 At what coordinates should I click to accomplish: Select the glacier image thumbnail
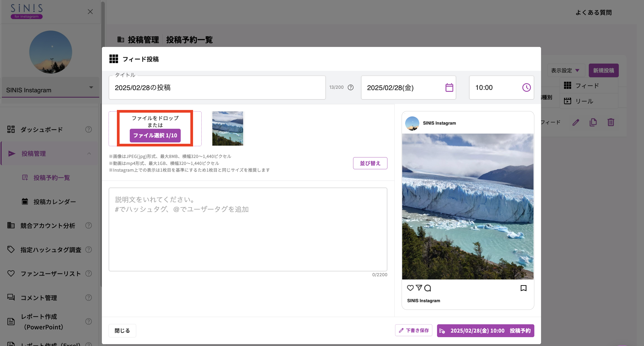click(228, 128)
